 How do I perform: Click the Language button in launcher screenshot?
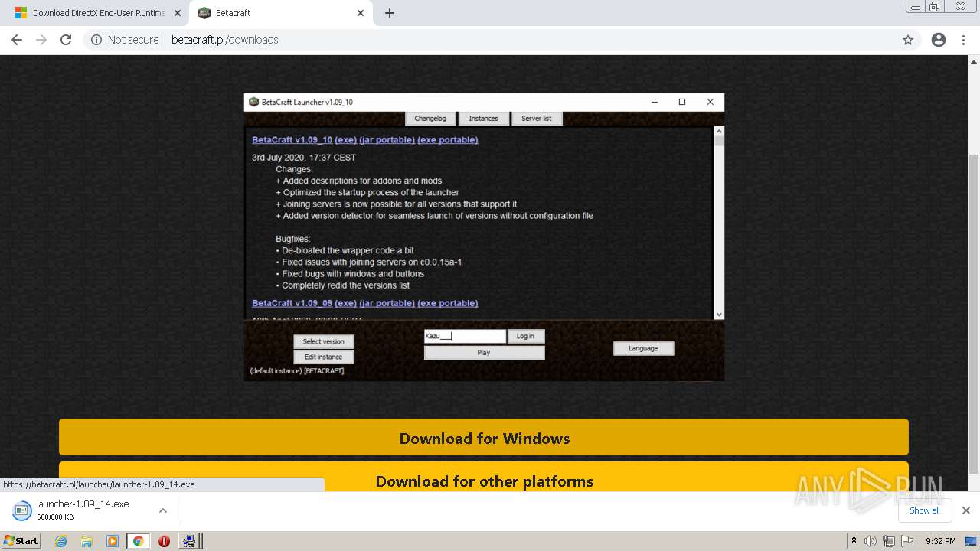click(x=644, y=348)
